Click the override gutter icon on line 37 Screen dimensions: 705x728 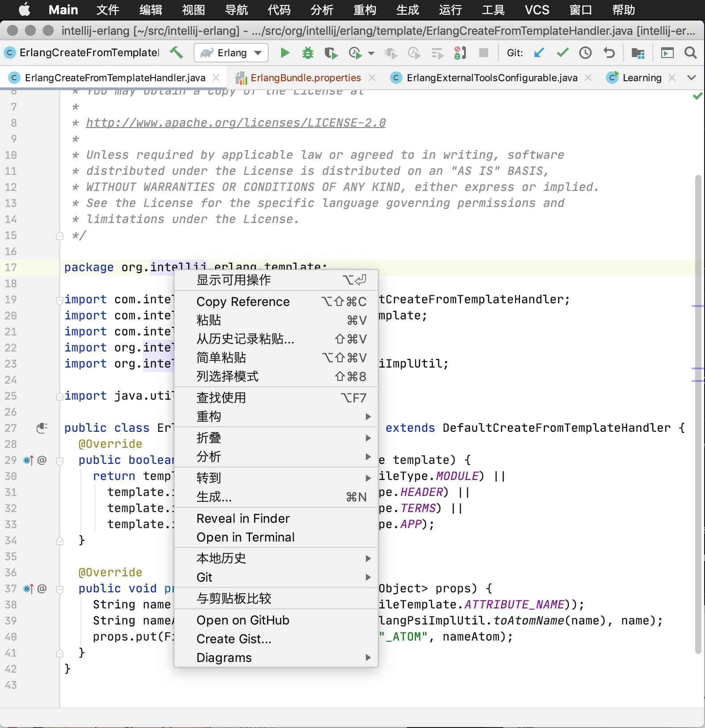point(28,588)
